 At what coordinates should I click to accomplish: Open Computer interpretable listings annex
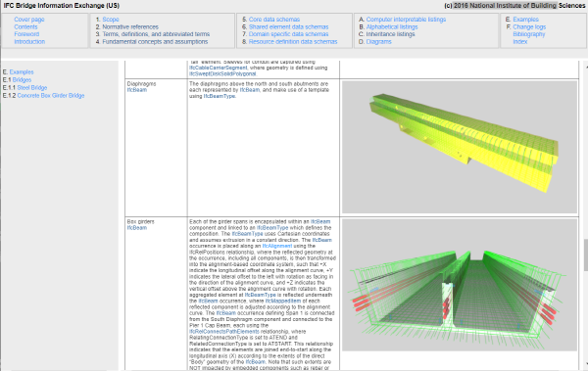406,20
